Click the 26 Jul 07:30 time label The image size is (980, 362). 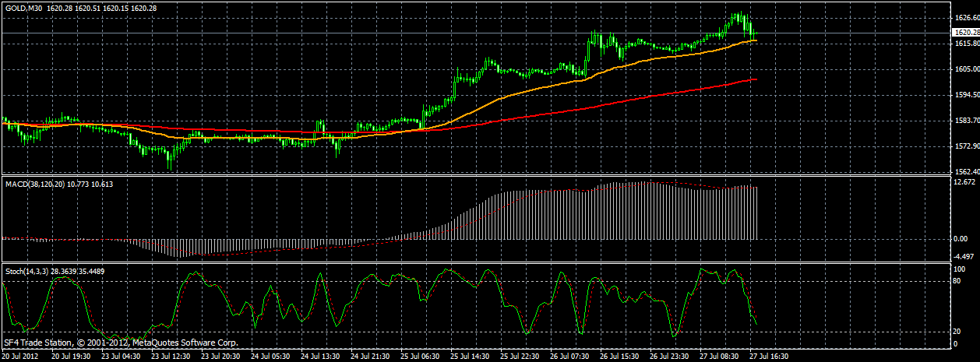point(571,355)
